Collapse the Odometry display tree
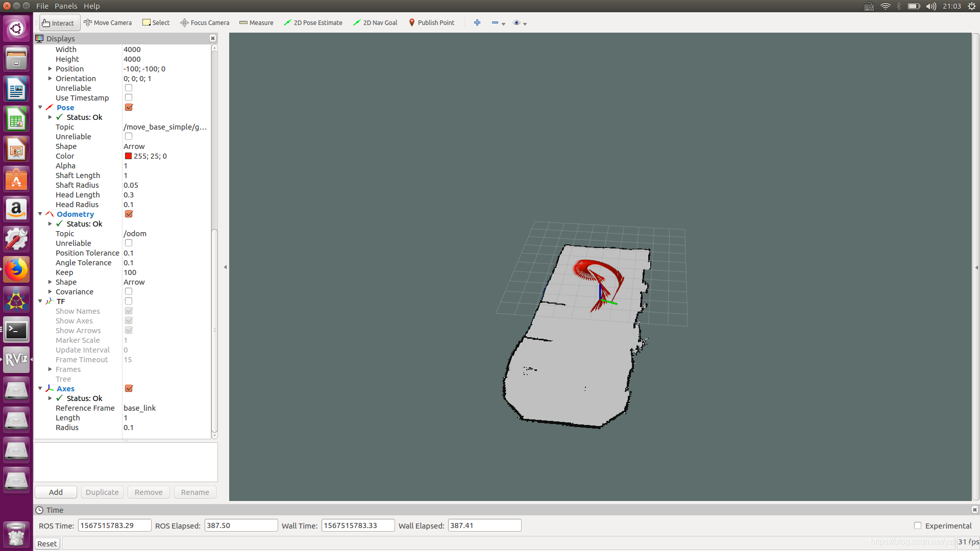 (40, 214)
